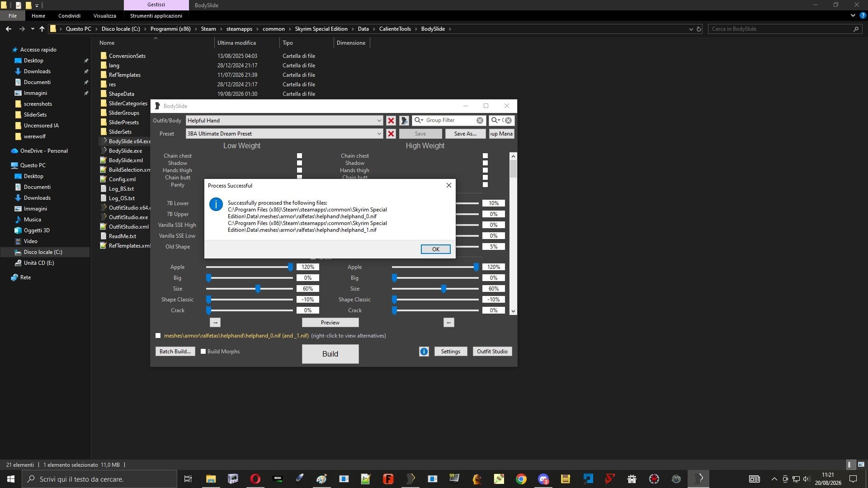Tick the helphand_0.nif output path checkbox
Viewport: 868px width, 488px height.
coord(158,336)
